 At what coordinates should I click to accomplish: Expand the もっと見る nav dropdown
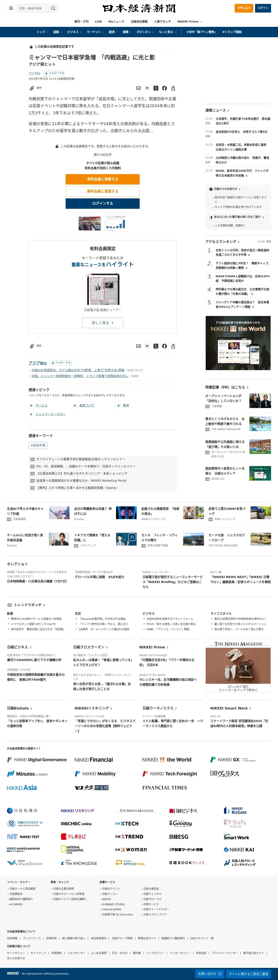(x=167, y=32)
